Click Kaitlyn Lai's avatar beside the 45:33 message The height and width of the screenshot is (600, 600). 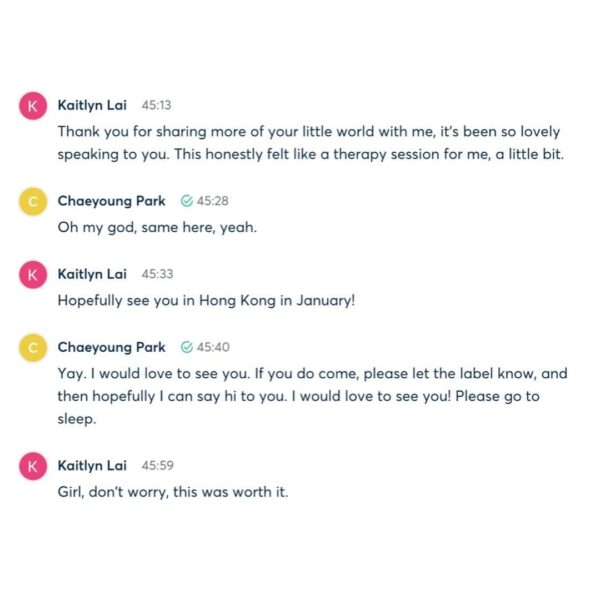pyautogui.click(x=34, y=275)
